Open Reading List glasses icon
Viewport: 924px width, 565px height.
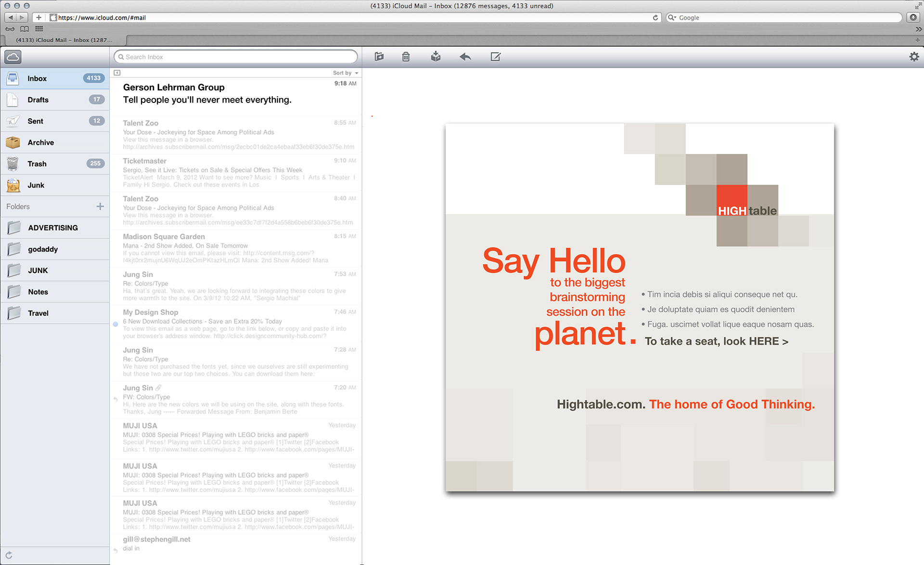tap(10, 29)
